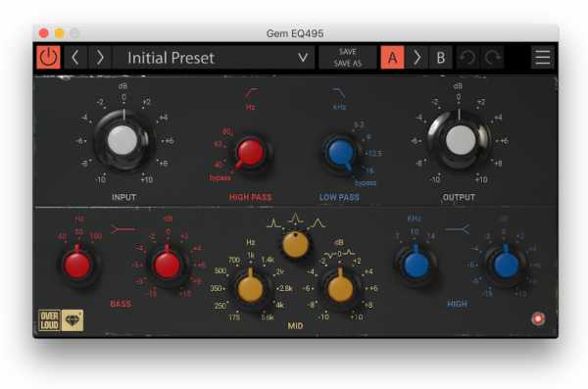Click the high pass bypass label

coord(220,177)
